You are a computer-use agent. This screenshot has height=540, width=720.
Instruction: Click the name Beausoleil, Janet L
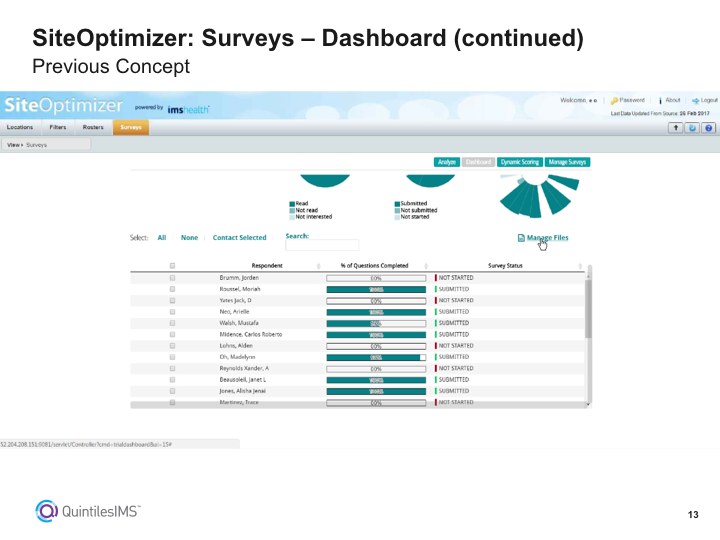(x=242, y=380)
